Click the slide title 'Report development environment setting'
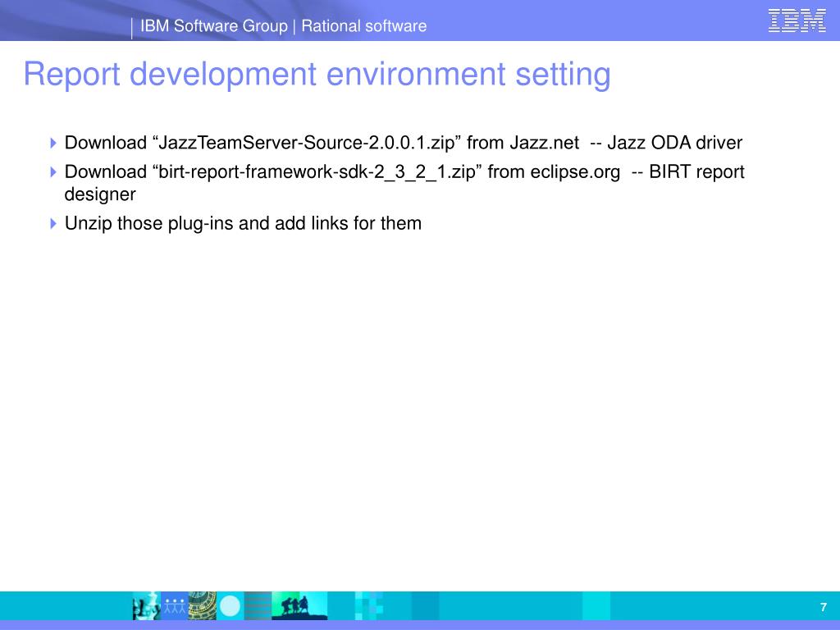840x630 pixels. click(x=317, y=74)
